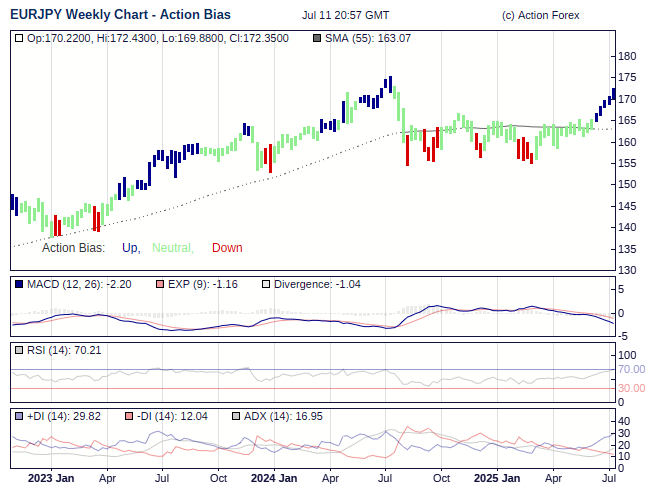Click the '2023 Jan' date axis label
Viewport: 650px width, 489px height.
coord(50,478)
